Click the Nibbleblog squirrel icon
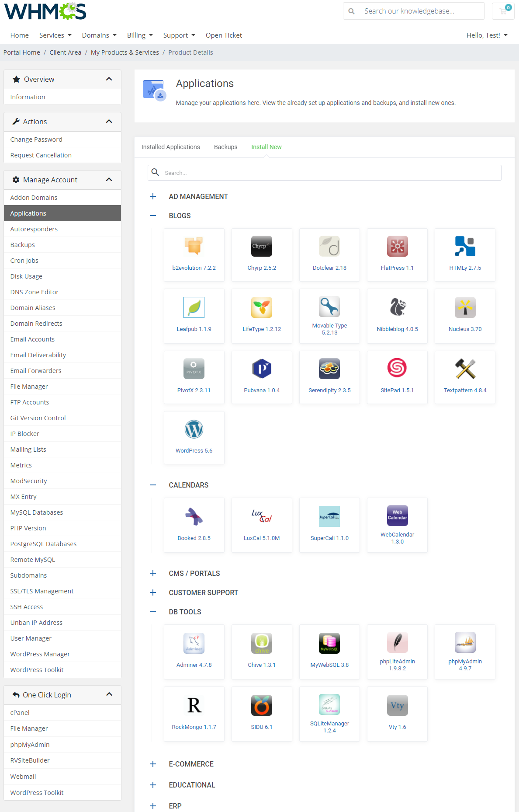The image size is (519, 812). 397,307
